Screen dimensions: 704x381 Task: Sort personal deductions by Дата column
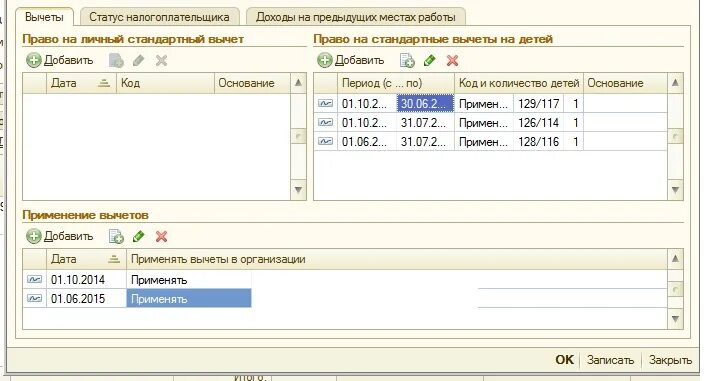pos(81,83)
